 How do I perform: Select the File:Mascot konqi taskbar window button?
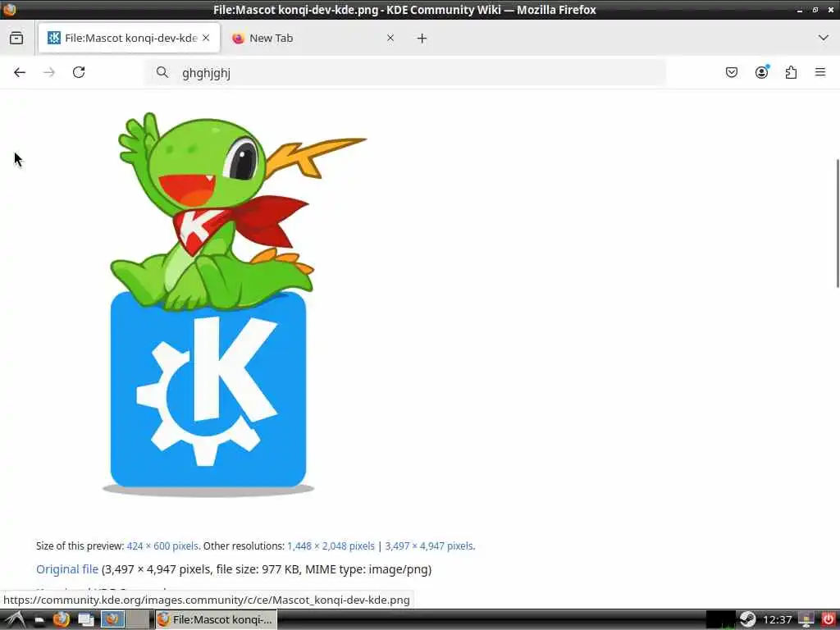(216, 620)
